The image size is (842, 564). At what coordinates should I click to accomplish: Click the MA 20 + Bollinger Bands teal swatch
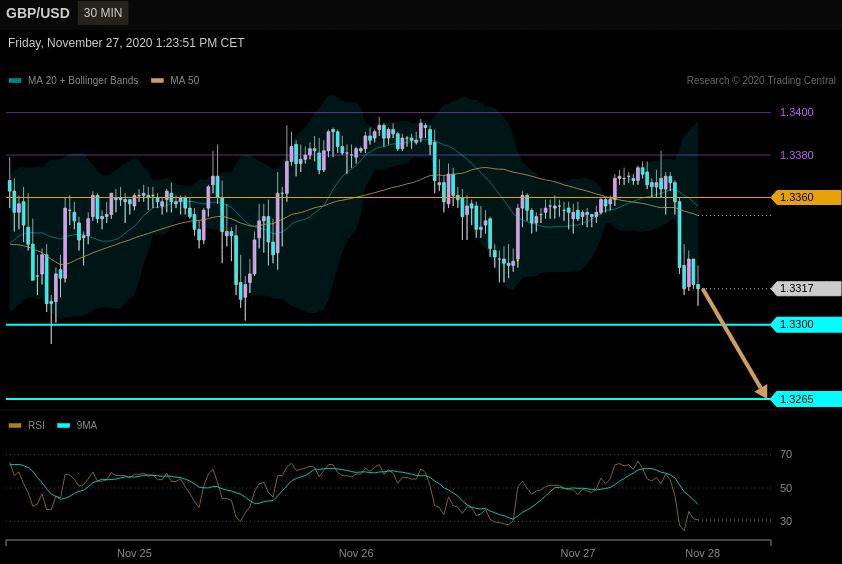point(15,81)
